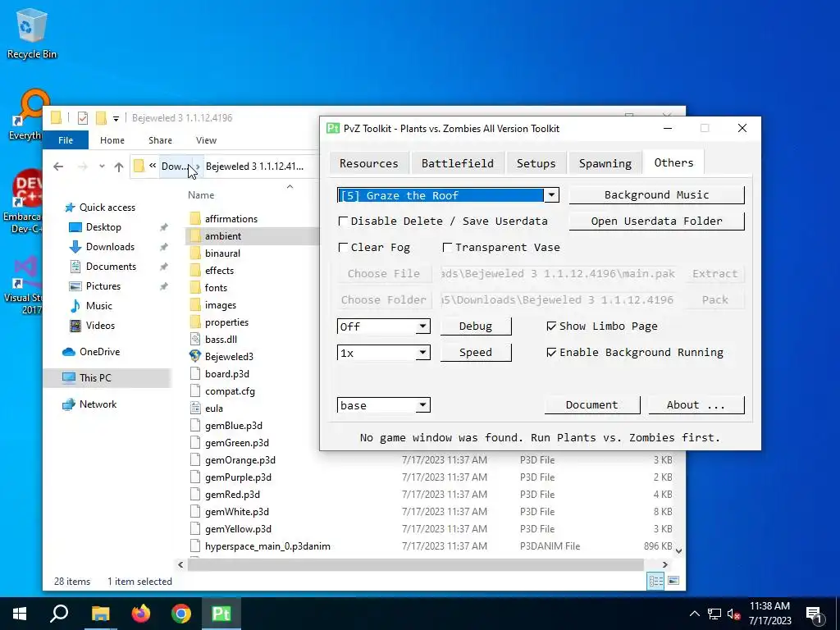Screen dimensions: 840x630
Task: Select the affirmations folder
Action: coord(231,218)
